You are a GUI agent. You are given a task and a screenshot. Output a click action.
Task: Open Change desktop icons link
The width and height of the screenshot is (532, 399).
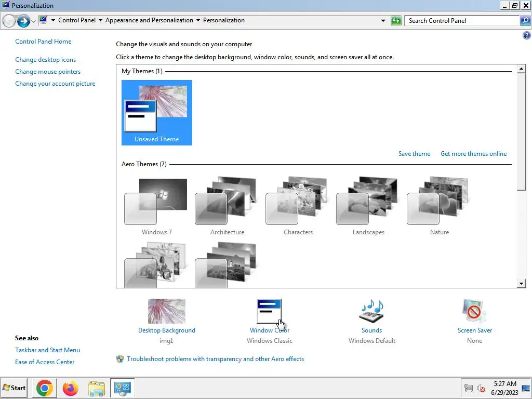pos(46,60)
